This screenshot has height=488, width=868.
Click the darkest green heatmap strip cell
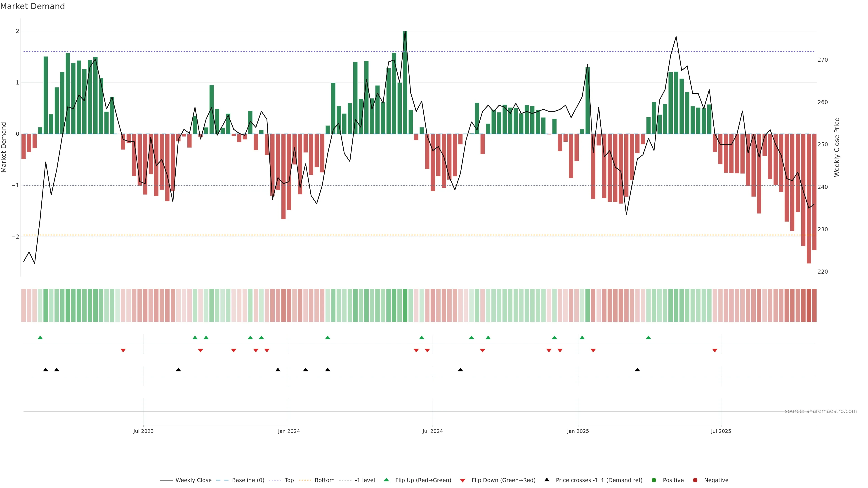(x=405, y=305)
